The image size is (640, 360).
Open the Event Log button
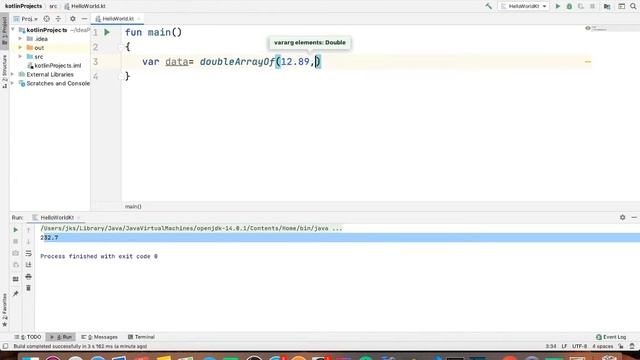(x=611, y=337)
